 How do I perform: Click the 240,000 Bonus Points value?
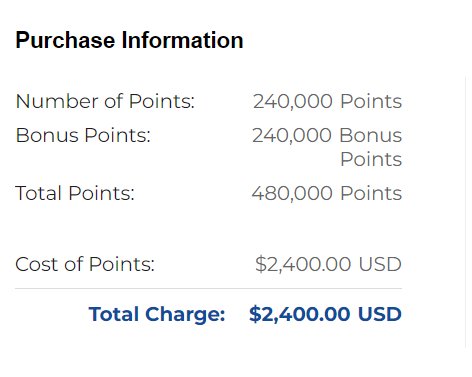pyautogui.click(x=327, y=147)
